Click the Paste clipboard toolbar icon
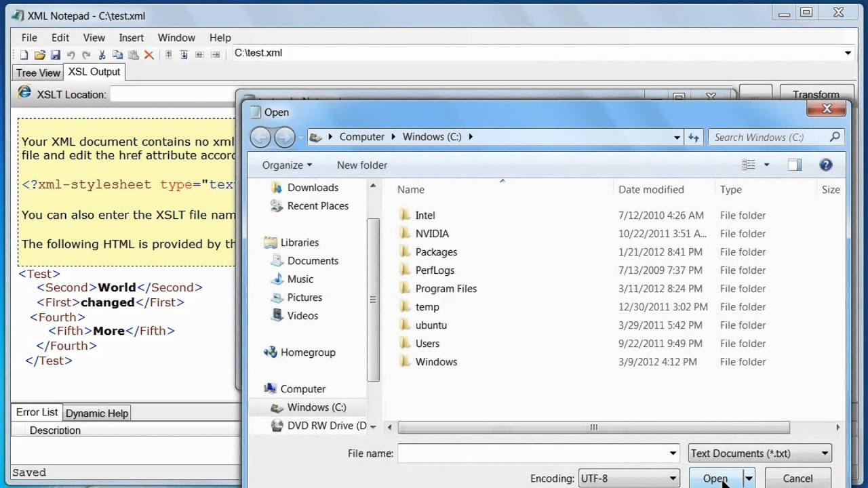Screen dimensions: 868x488 pos(133,55)
